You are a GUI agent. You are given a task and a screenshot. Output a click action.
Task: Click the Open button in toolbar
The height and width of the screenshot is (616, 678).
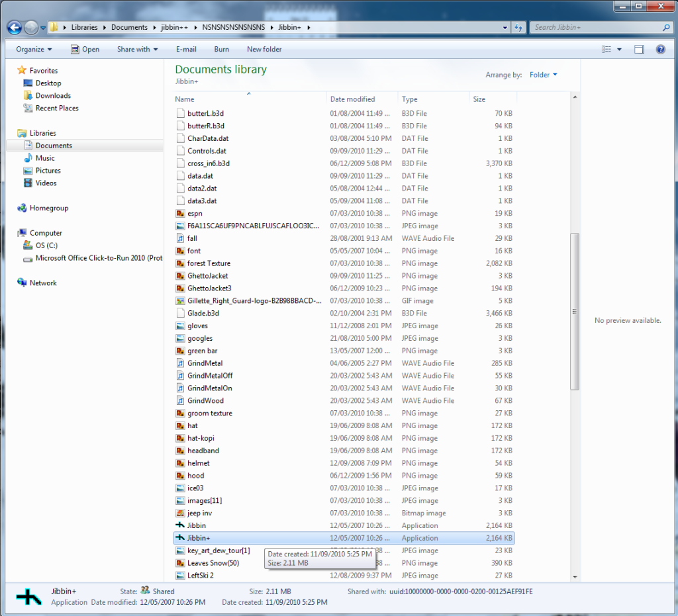tap(85, 50)
